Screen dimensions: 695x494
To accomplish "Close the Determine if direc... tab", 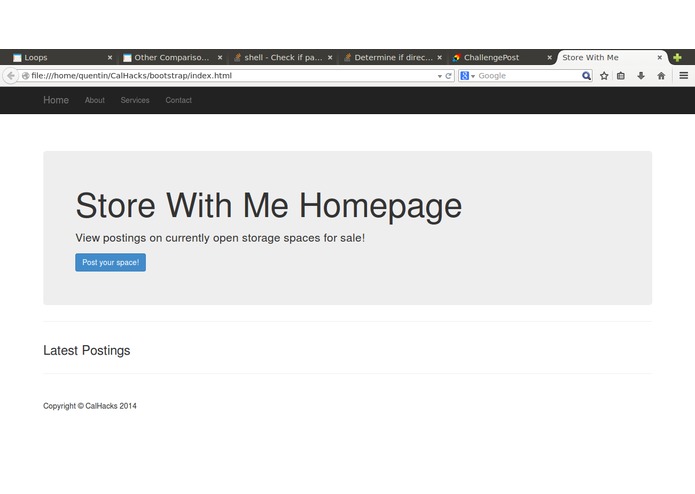I will [440, 58].
